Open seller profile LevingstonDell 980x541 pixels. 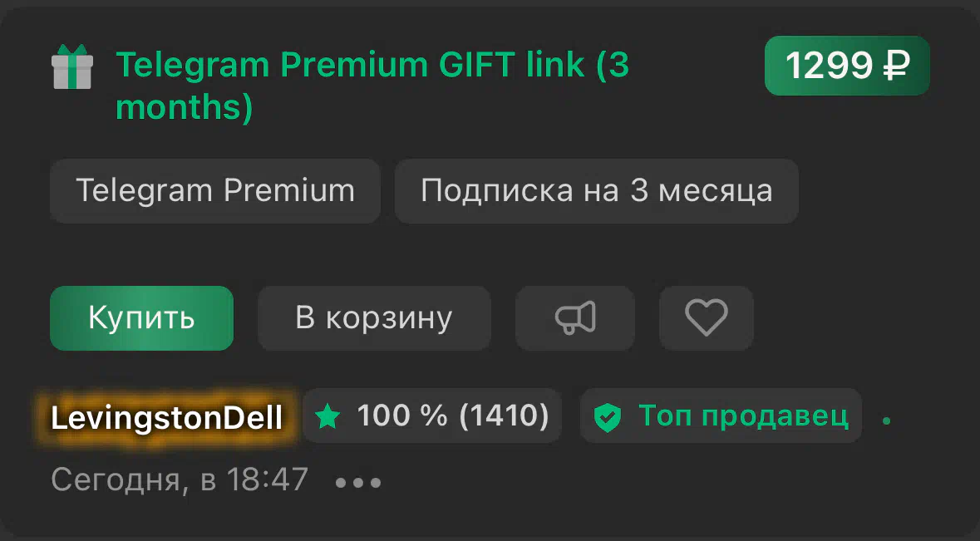(x=166, y=417)
